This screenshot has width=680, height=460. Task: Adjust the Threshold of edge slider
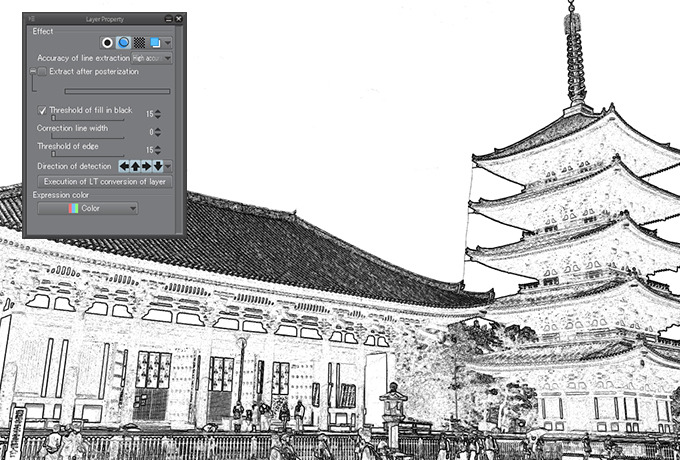click(x=88, y=154)
